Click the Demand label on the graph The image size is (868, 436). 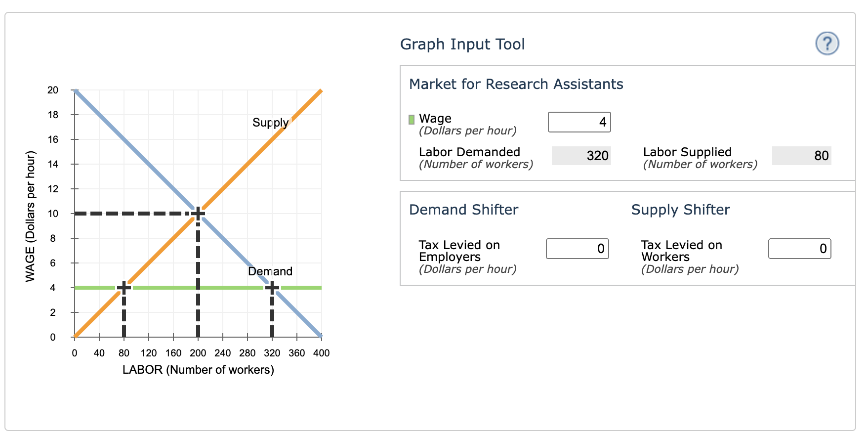pyautogui.click(x=271, y=271)
